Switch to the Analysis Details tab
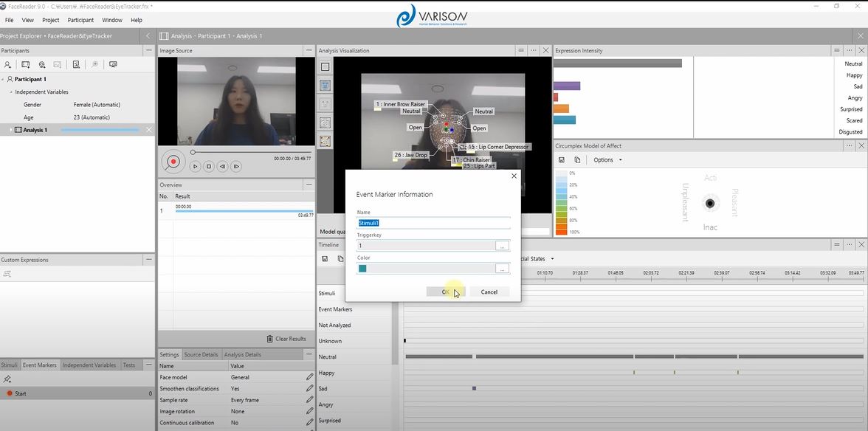 242,355
